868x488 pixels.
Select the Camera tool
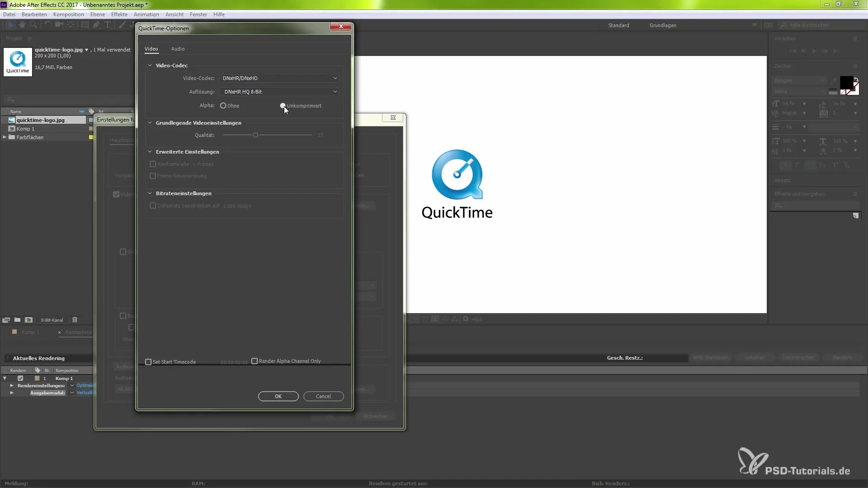coord(59,25)
